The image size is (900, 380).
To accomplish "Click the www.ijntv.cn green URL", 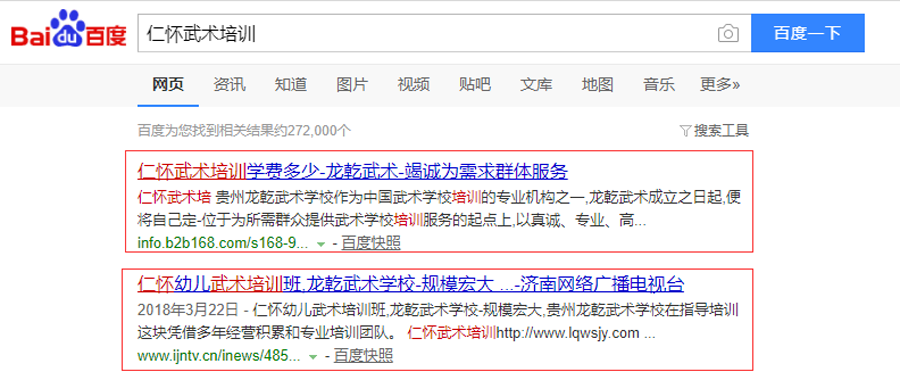I will [219, 355].
